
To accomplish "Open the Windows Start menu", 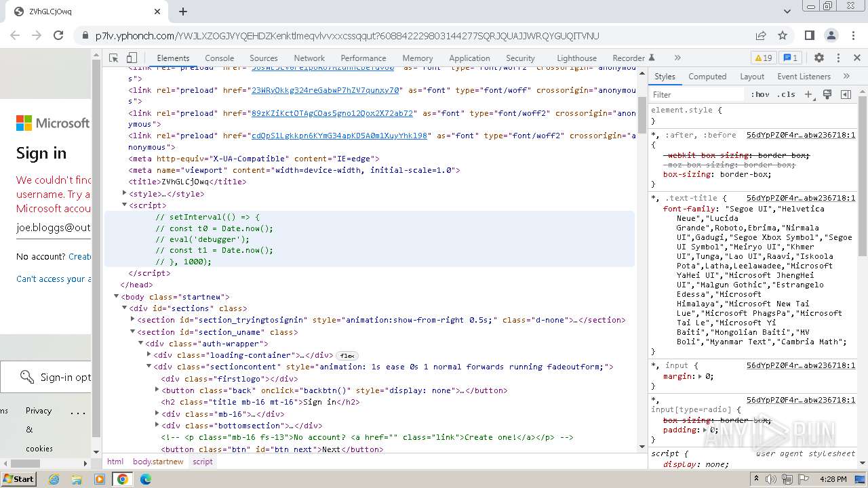I will pyautogui.click(x=18, y=479).
